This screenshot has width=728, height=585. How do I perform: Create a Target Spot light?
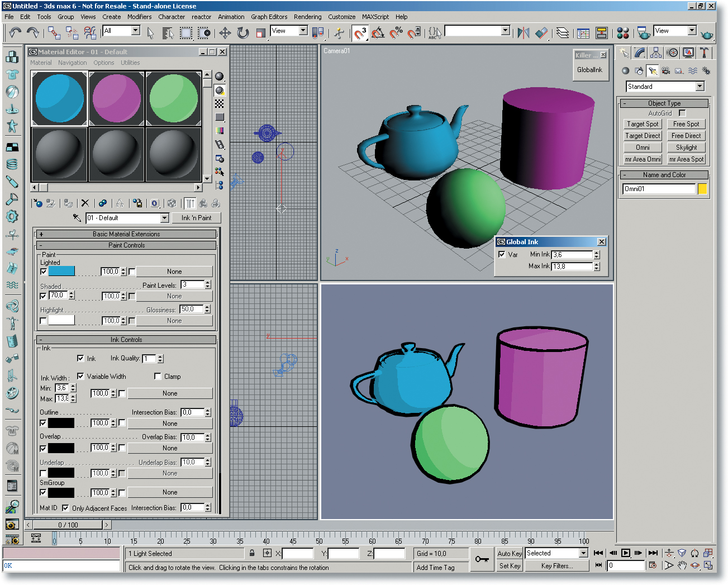(x=643, y=124)
